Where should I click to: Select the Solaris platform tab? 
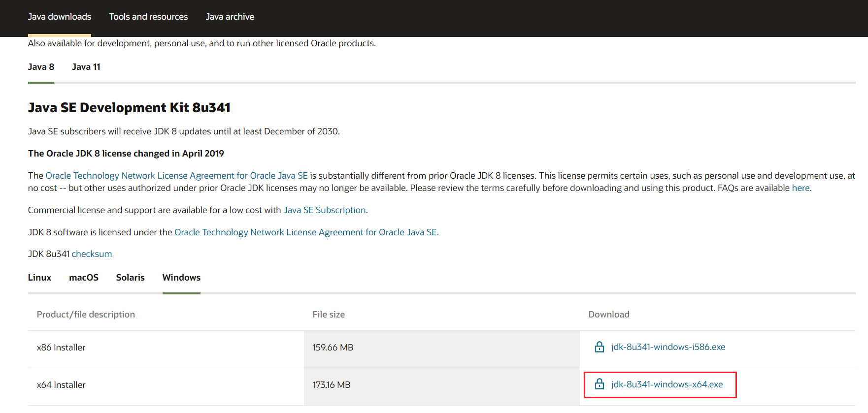[x=130, y=278]
